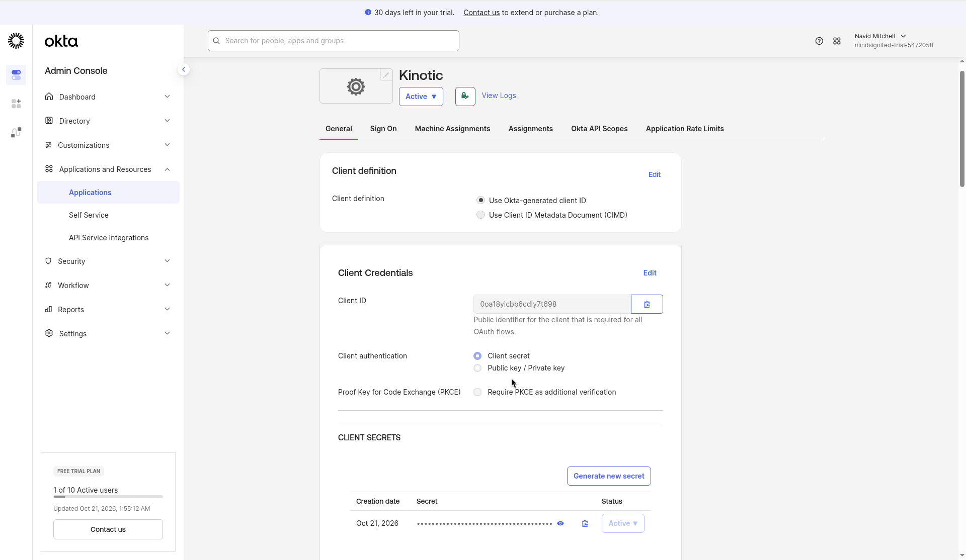Click the Kinotic gear logo thumbnail

[356, 86]
